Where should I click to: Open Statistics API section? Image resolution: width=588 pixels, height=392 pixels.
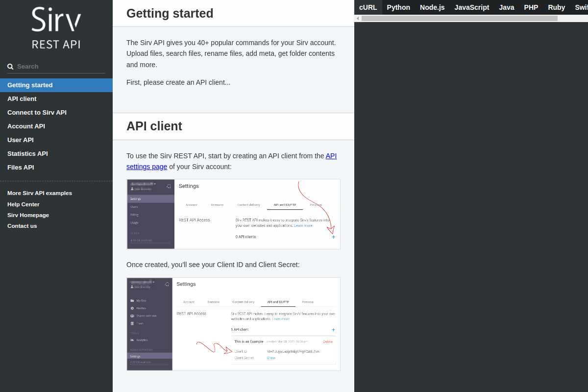tap(56, 154)
